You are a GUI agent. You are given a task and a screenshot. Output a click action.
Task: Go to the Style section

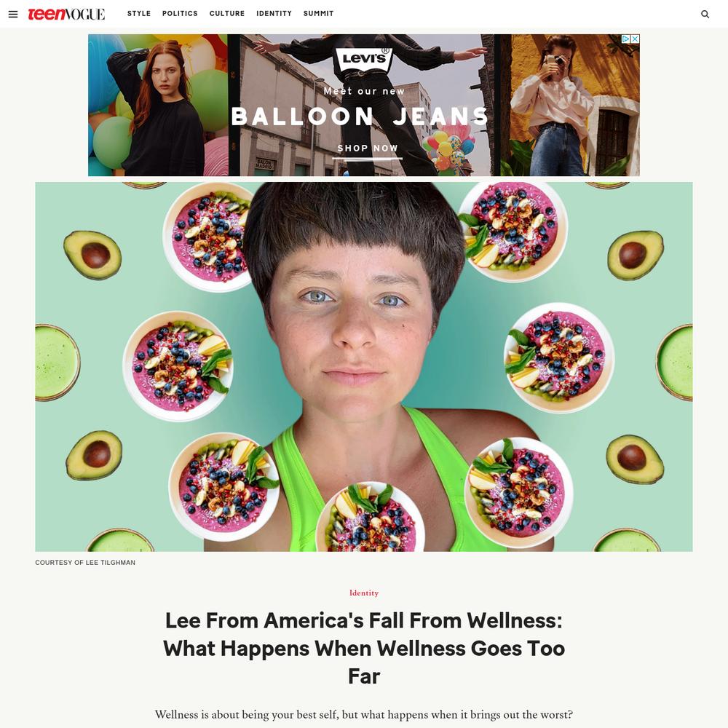coord(139,13)
